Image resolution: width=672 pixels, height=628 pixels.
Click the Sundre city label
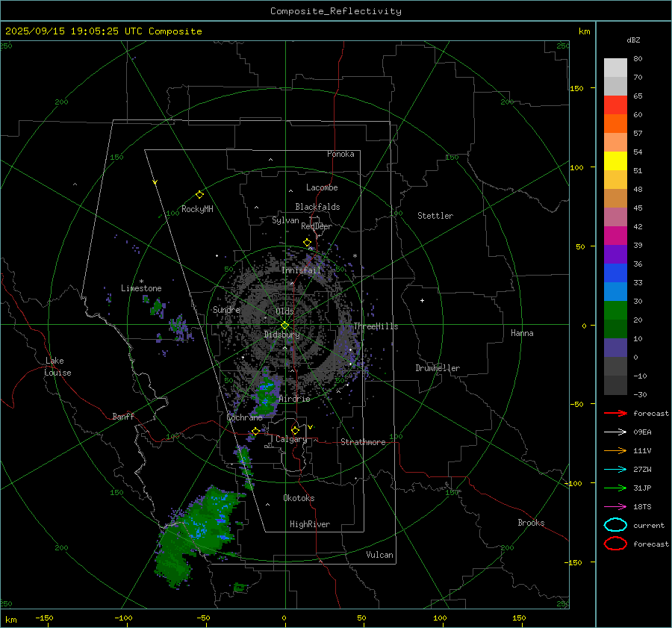tap(226, 309)
